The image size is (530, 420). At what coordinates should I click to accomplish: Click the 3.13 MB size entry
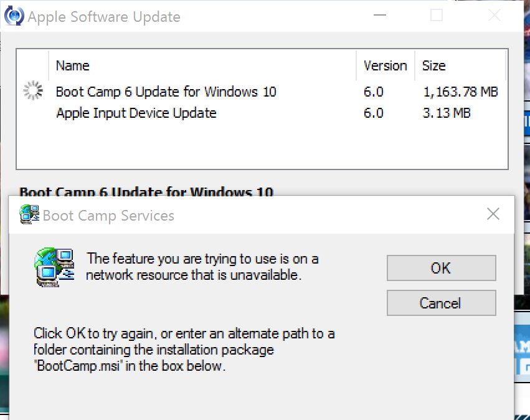(447, 113)
